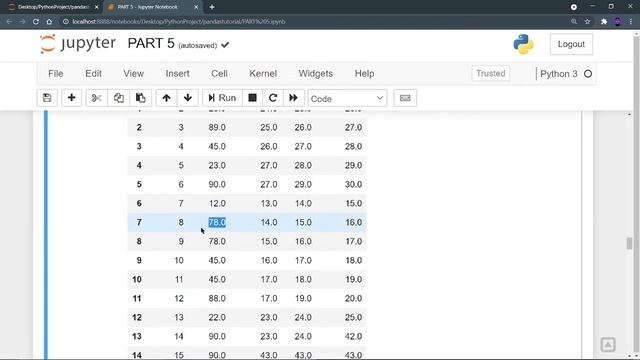
Task: Click the Python 3 kernel idle indicator circle
Action: [x=588, y=74]
